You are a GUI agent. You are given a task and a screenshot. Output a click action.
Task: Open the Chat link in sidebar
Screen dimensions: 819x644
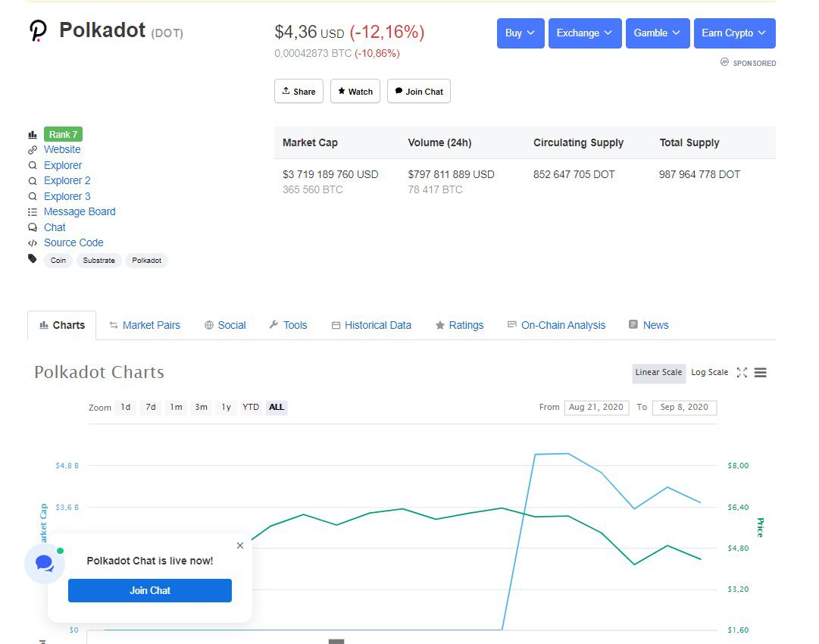[55, 227]
